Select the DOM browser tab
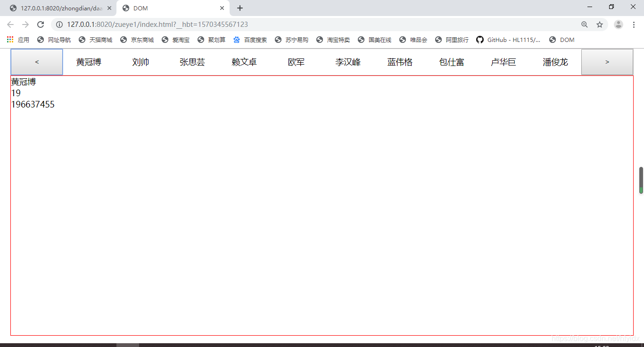This screenshot has height=347, width=644. coord(173,8)
